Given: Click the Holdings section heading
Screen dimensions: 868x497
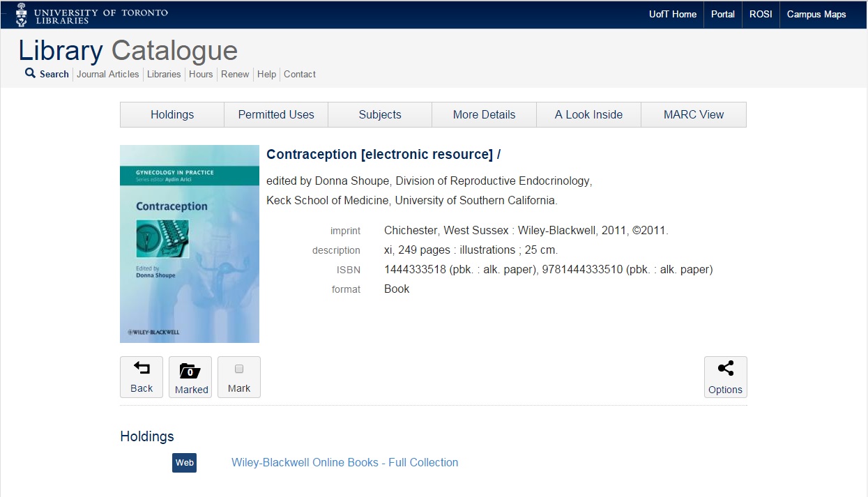Looking at the screenshot, I should (x=147, y=436).
